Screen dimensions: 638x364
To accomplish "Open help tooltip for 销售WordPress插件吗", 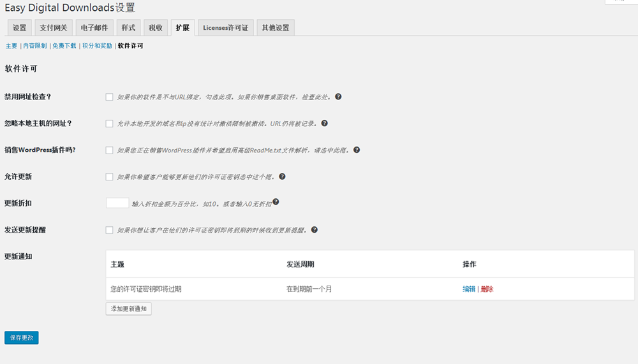I will 357,150.
